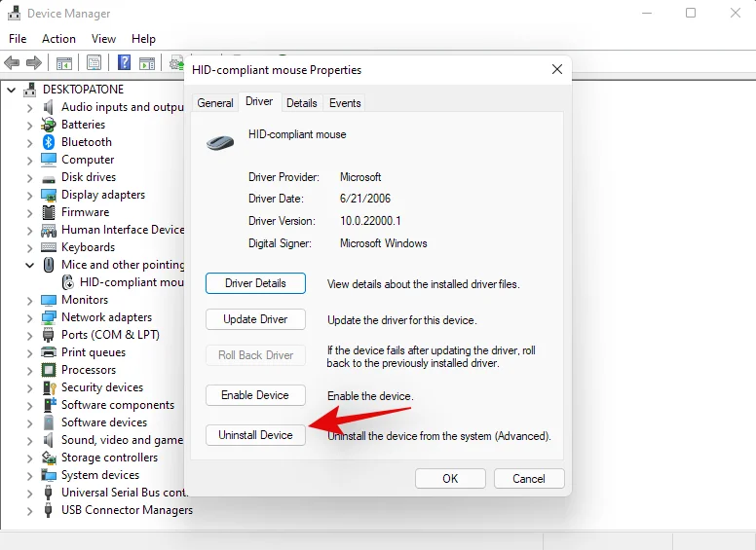
Task: Expand the Display adapters category
Action: coord(29,196)
